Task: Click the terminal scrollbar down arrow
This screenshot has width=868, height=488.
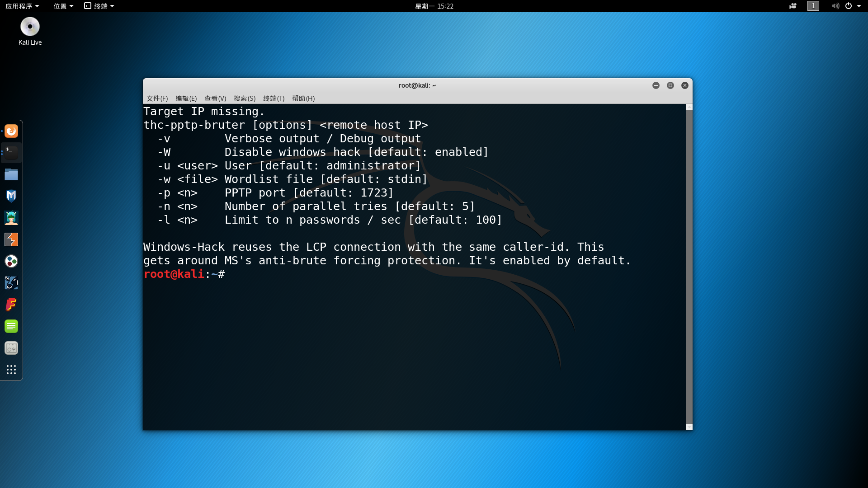Action: [x=689, y=427]
